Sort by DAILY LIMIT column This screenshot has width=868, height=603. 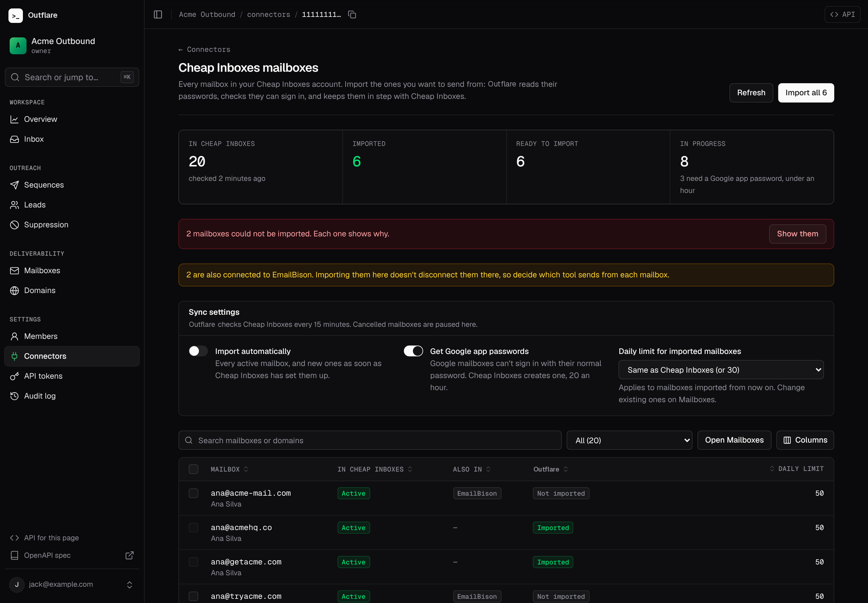click(796, 469)
